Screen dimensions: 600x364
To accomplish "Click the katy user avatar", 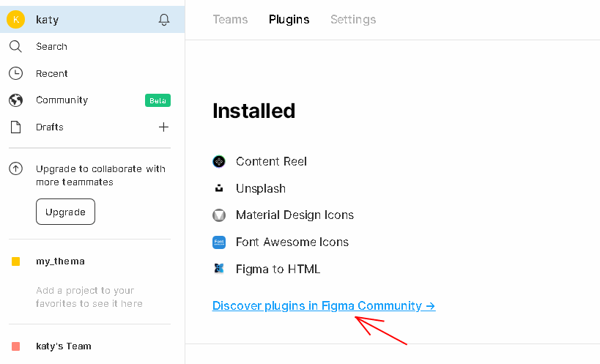I will tap(15, 20).
